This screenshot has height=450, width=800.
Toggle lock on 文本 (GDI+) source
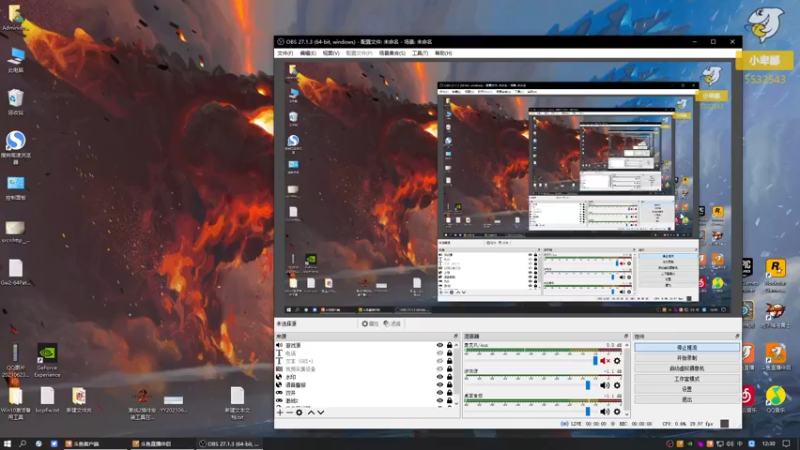point(449,361)
